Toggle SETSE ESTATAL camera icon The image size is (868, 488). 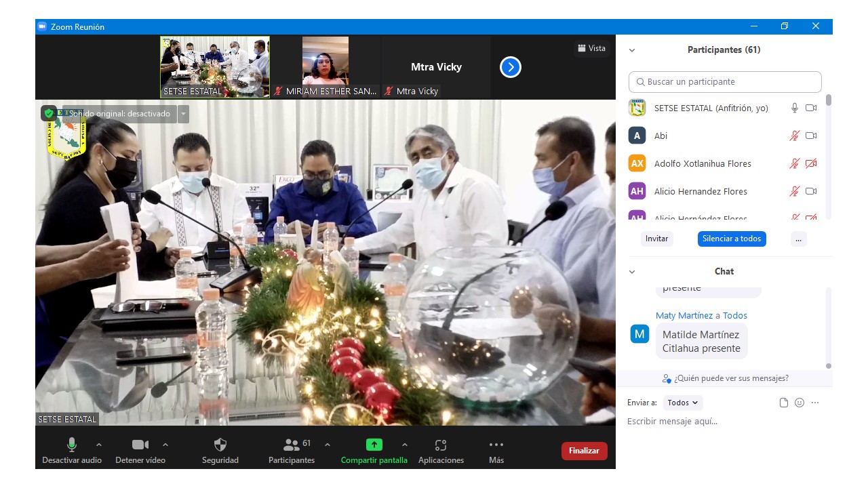[x=811, y=108]
